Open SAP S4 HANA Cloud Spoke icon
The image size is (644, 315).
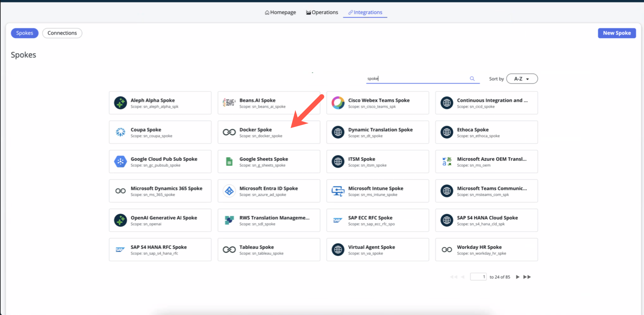click(x=447, y=220)
